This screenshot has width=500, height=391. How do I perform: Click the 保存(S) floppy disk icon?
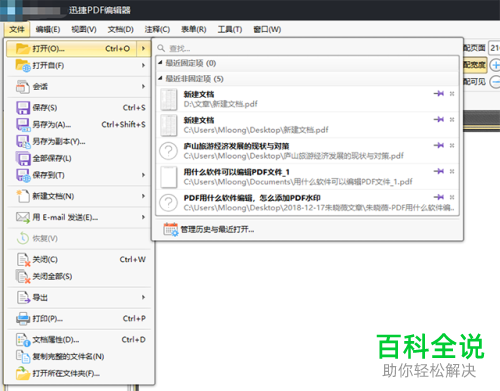(x=23, y=108)
